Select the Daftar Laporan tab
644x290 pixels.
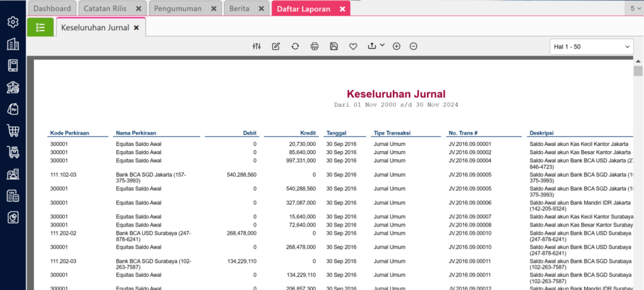tap(304, 9)
